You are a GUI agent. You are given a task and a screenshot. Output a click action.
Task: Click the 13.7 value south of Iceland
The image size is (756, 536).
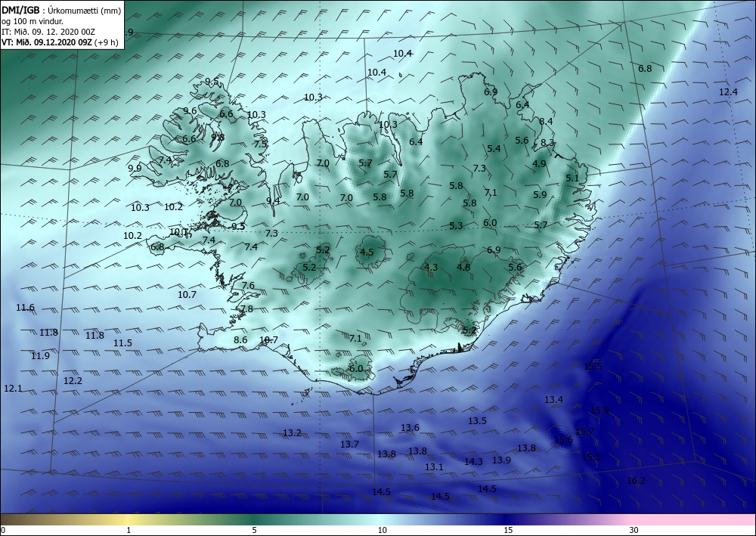coord(349,444)
